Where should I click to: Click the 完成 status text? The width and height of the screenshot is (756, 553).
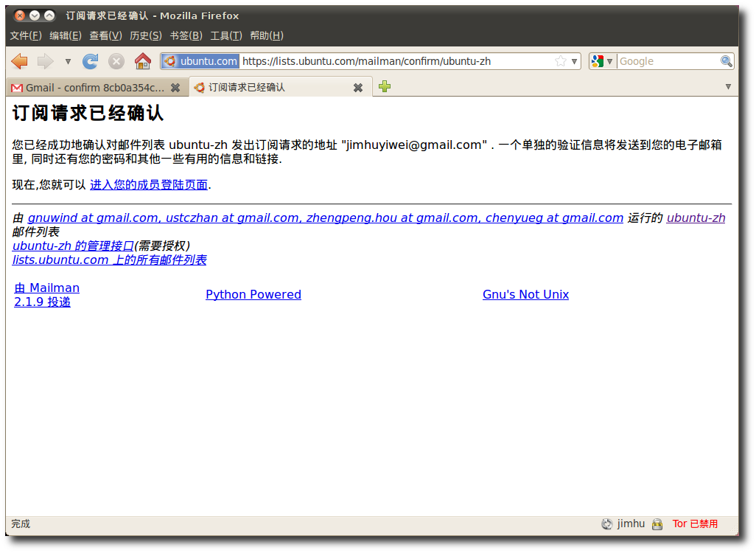pyautogui.click(x=21, y=524)
